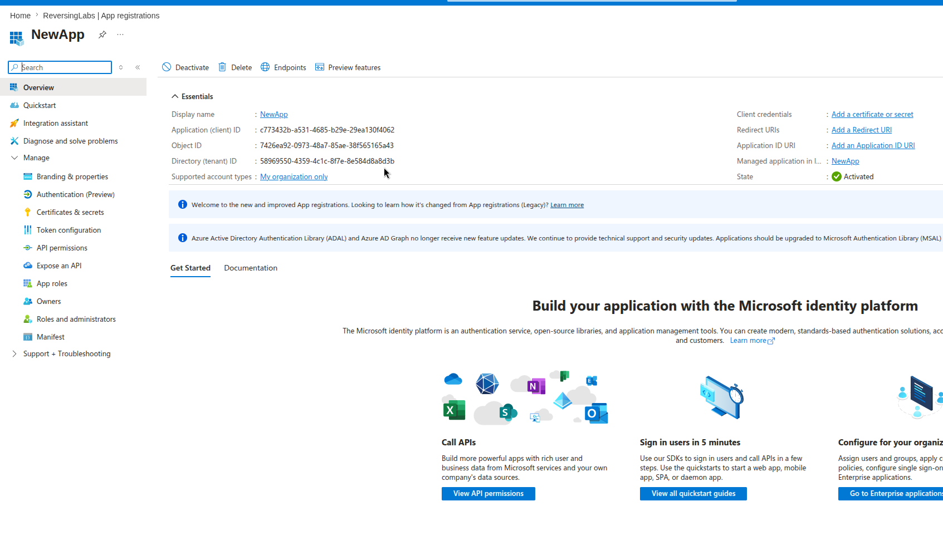The width and height of the screenshot is (943, 560).
Task: Click the App roles icon
Action: click(28, 283)
